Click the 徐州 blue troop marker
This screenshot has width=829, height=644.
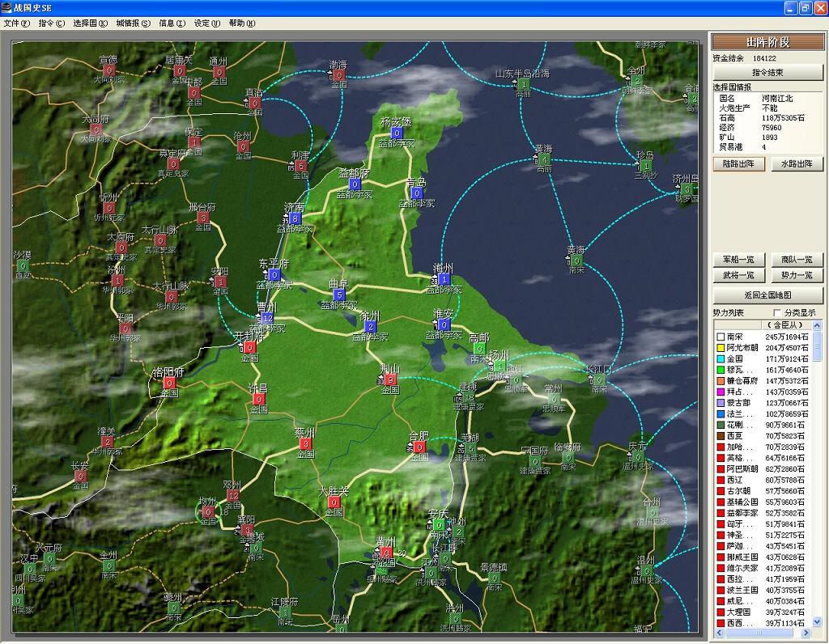click(370, 327)
